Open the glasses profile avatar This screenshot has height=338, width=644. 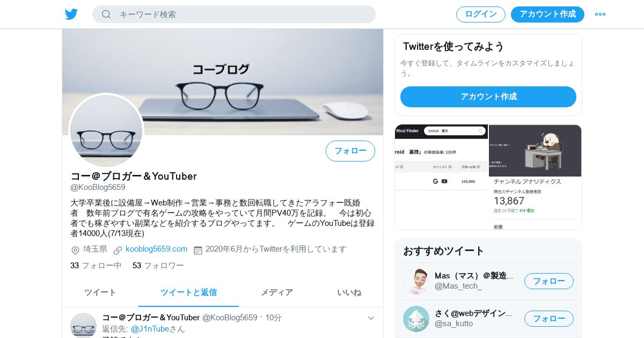coord(106,131)
